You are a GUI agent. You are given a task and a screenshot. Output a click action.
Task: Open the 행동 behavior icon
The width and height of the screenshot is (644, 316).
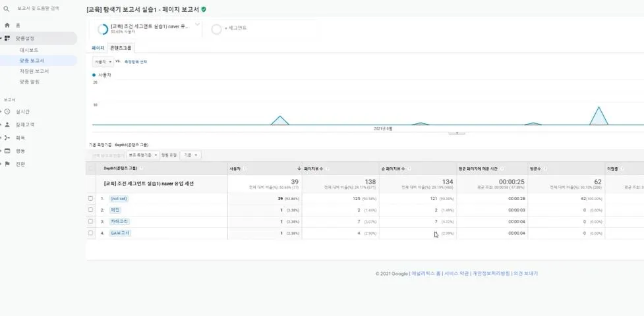click(7, 151)
